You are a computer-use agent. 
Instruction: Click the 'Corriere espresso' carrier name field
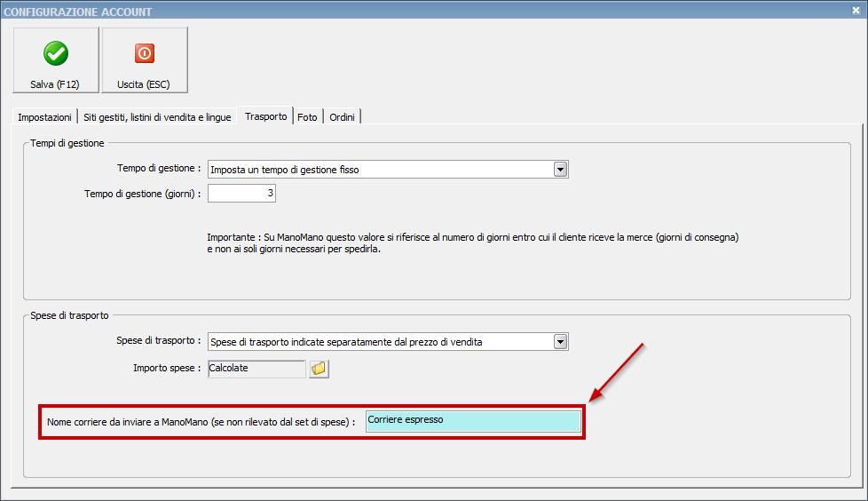(x=473, y=421)
